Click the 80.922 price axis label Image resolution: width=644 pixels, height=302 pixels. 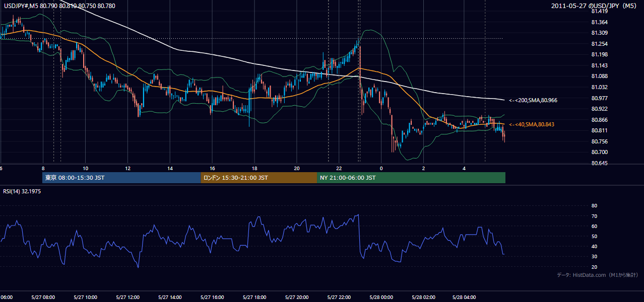(600, 109)
